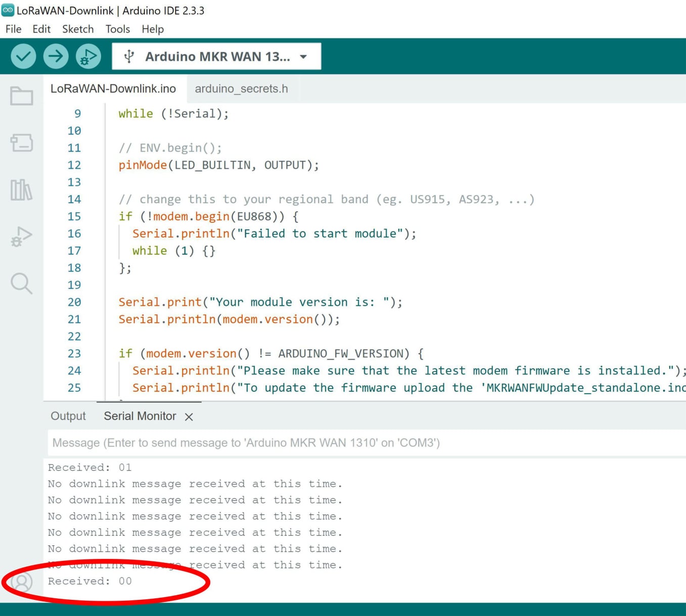Click the user account profile icon

[22, 582]
